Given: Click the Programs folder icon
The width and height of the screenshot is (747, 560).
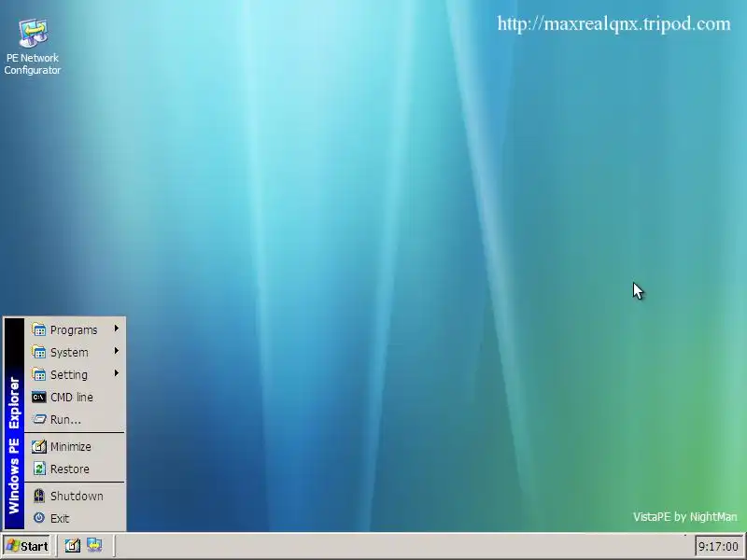Looking at the screenshot, I should (39, 329).
